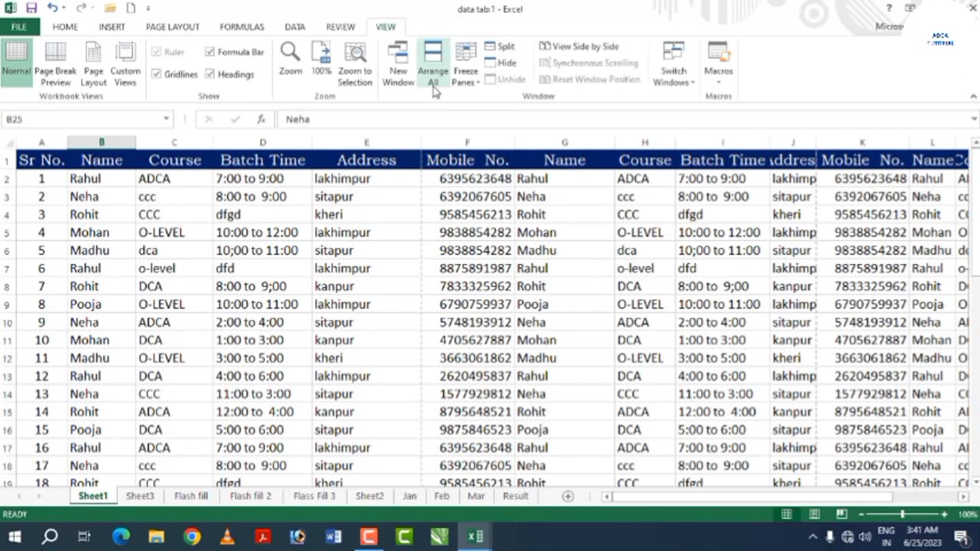
Task: Open VLC media player from taskbar
Action: click(227, 536)
